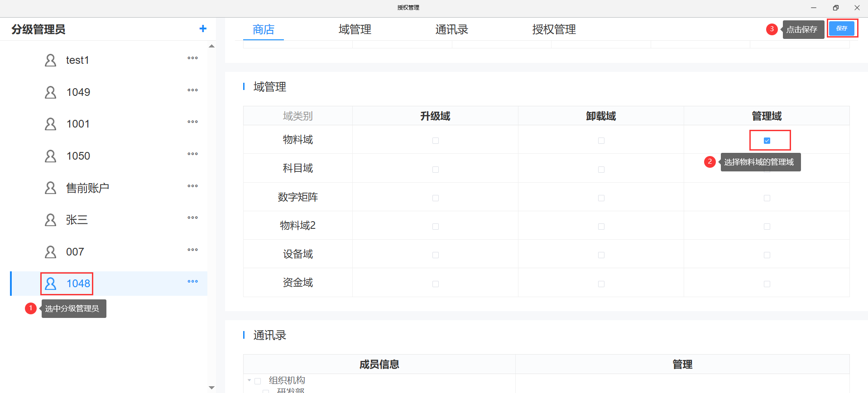
Task: Open more options menu for user 1049
Action: [192, 90]
